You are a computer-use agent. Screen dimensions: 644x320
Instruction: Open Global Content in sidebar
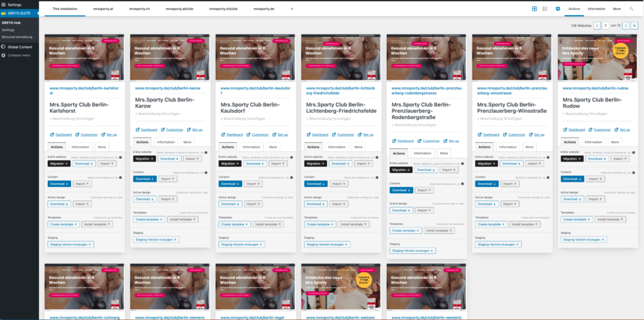(19, 47)
